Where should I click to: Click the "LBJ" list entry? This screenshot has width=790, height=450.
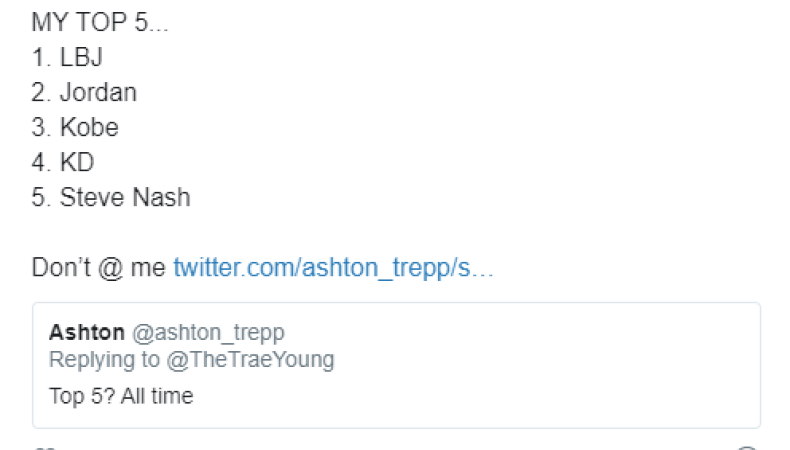tap(81, 58)
